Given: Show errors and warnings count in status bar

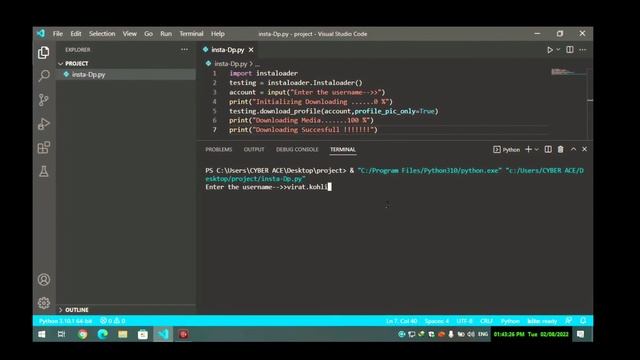Looking at the screenshot, I should point(113,321).
